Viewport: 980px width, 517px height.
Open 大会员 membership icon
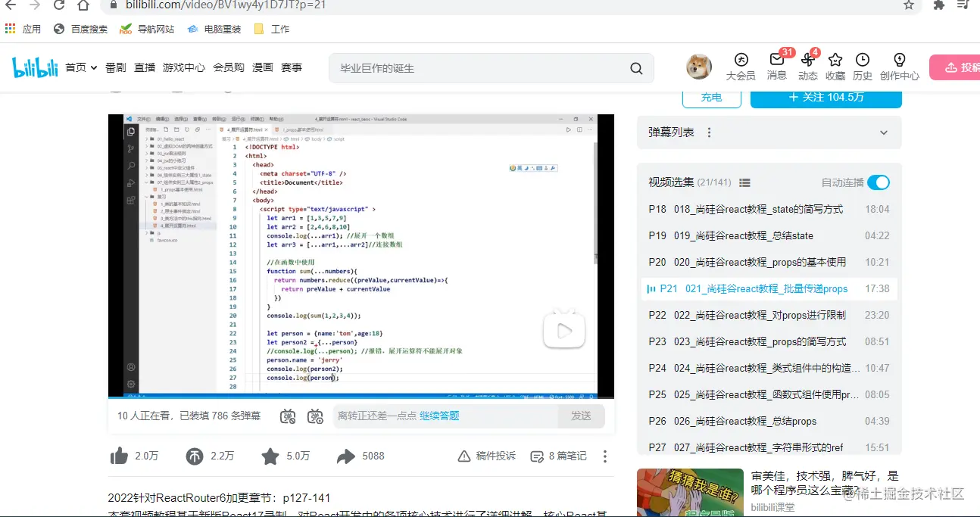[741, 67]
